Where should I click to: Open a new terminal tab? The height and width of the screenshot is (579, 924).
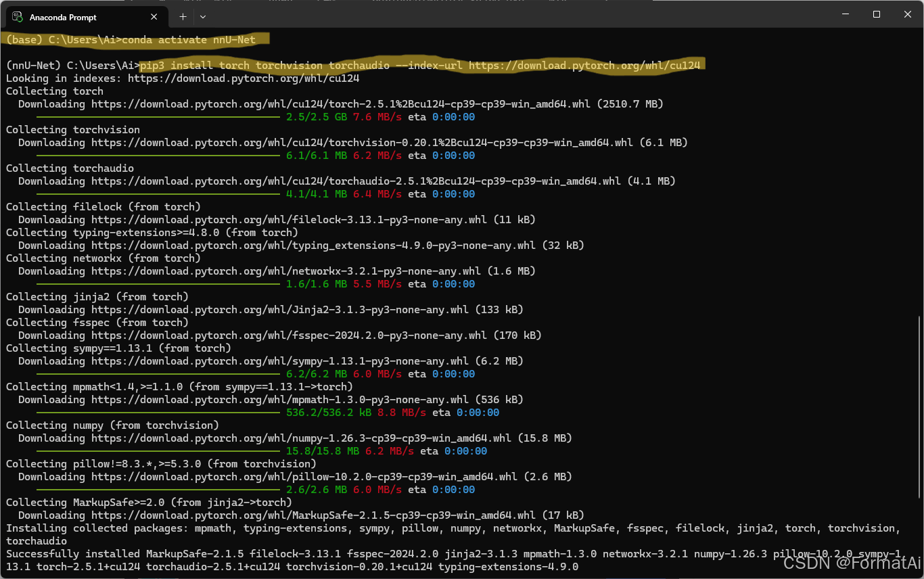tap(183, 16)
